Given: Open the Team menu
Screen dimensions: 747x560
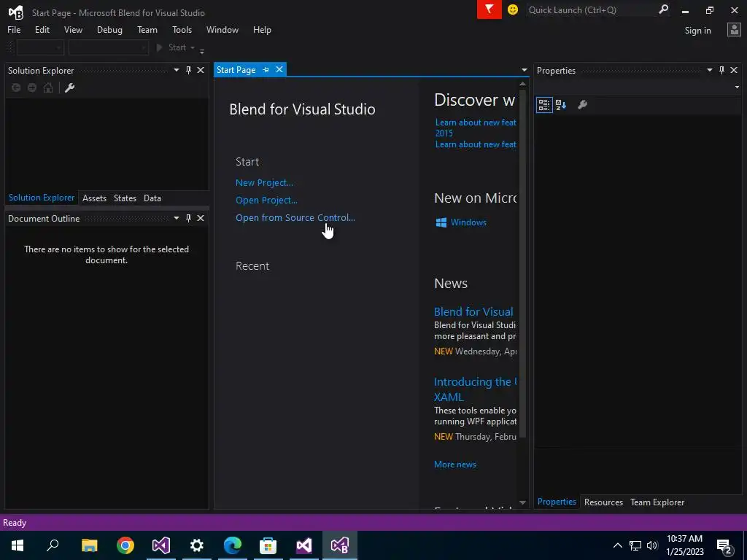Looking at the screenshot, I should tap(147, 30).
